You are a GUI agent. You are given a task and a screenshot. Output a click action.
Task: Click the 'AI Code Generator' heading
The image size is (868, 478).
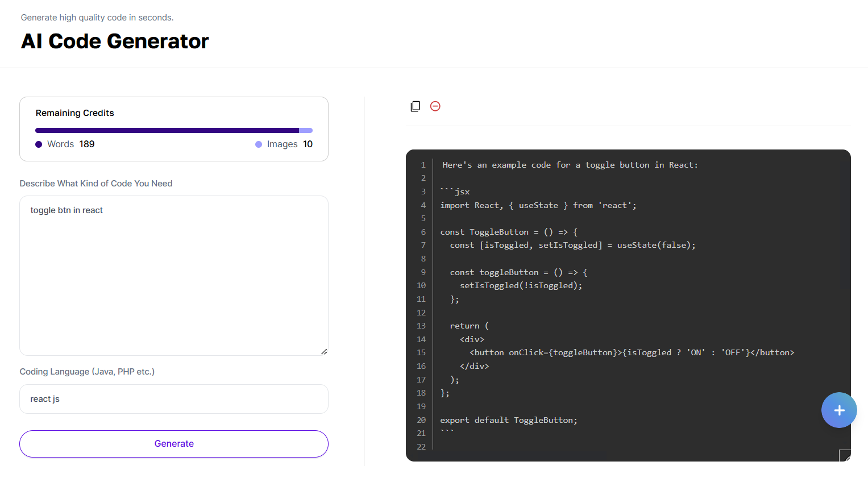click(115, 41)
